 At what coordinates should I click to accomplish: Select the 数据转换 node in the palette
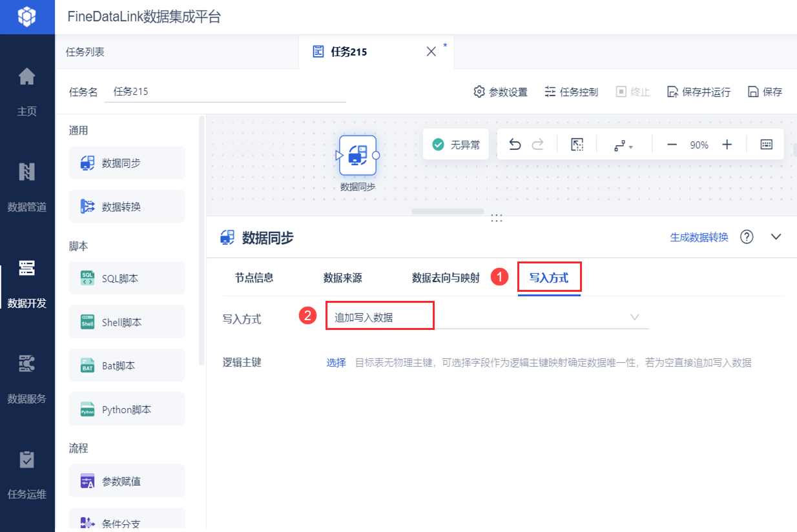pyautogui.click(x=127, y=207)
